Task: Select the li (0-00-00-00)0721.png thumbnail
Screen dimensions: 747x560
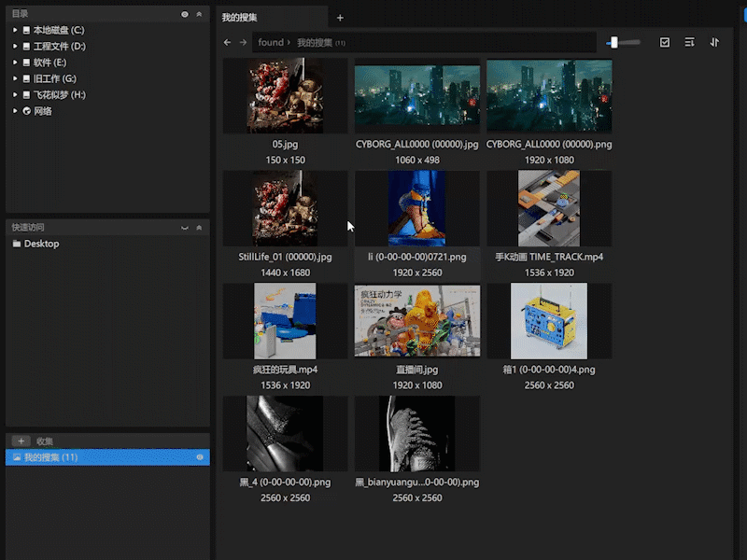Action: (417, 208)
